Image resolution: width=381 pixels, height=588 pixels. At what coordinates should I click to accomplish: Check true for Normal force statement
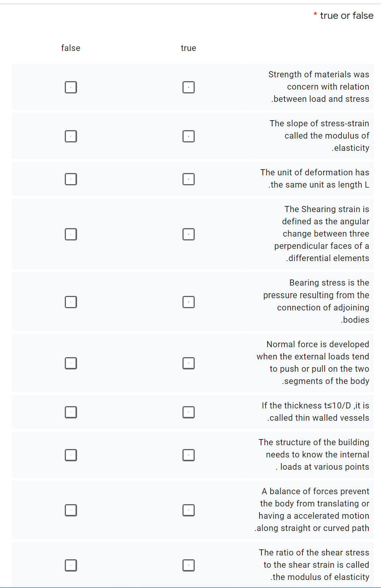189,363
